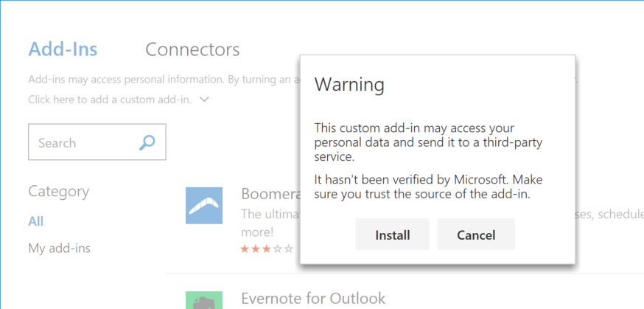Viewport: 644px width, 309px height.
Task: Click the magnifying glass search icon
Action: click(x=147, y=142)
